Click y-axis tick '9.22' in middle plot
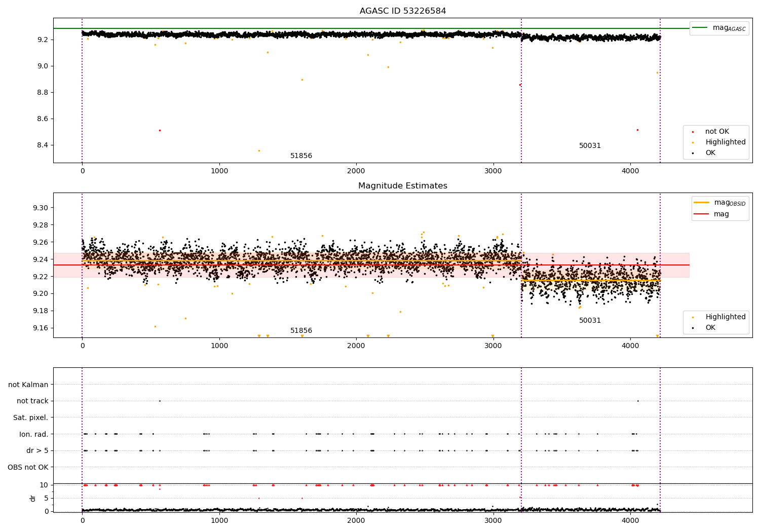Screen dimensions: 760x532 pos(40,277)
